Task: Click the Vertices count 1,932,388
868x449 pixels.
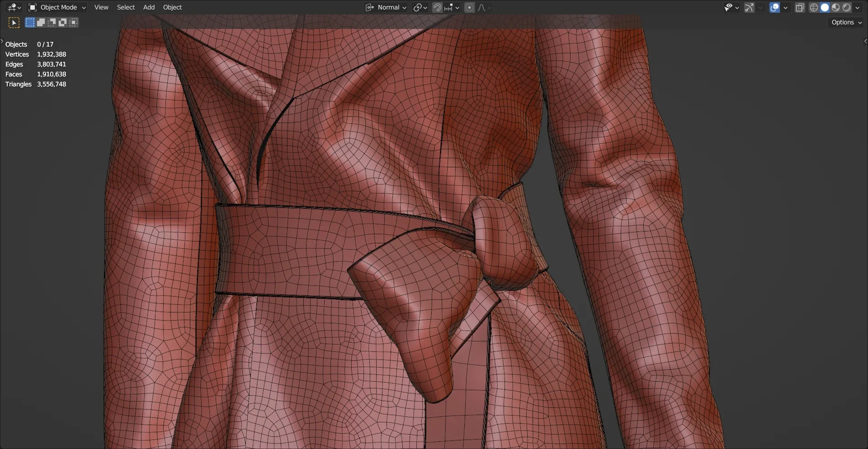Action: (52, 54)
